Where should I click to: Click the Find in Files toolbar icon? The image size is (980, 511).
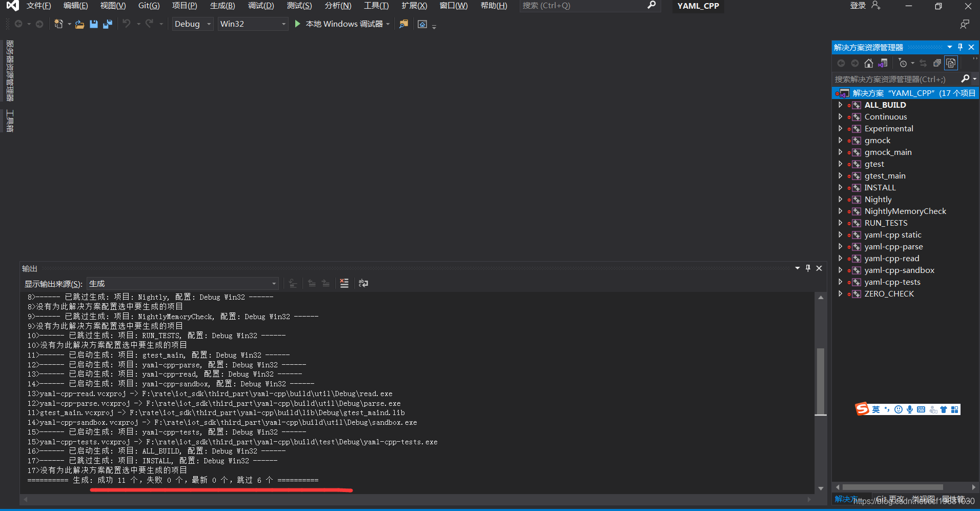tap(404, 24)
